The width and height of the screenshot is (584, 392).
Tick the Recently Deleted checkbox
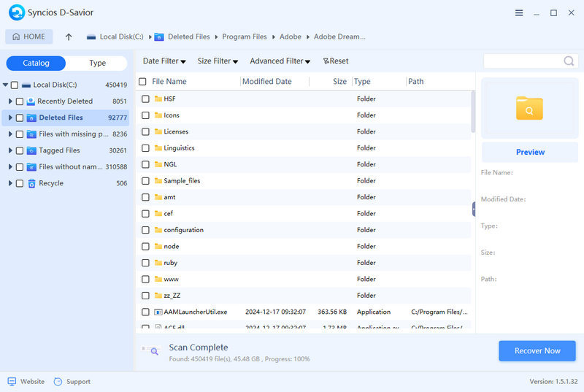coord(20,101)
